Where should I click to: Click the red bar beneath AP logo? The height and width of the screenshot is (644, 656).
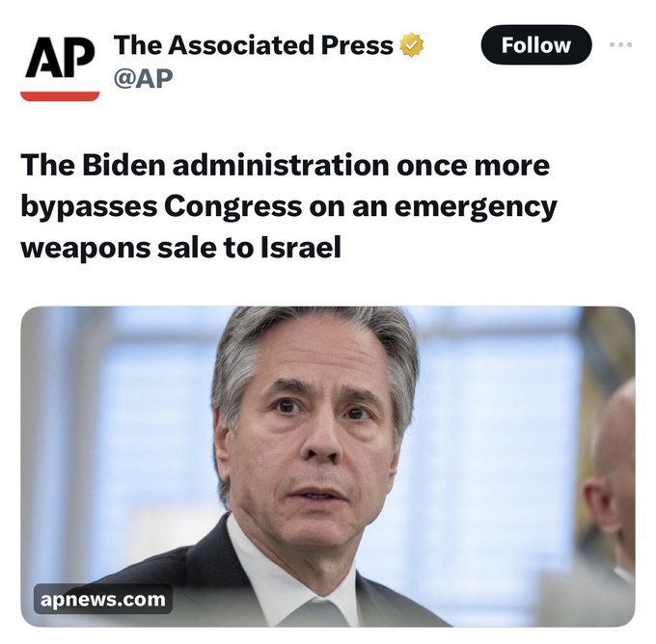tap(60, 96)
